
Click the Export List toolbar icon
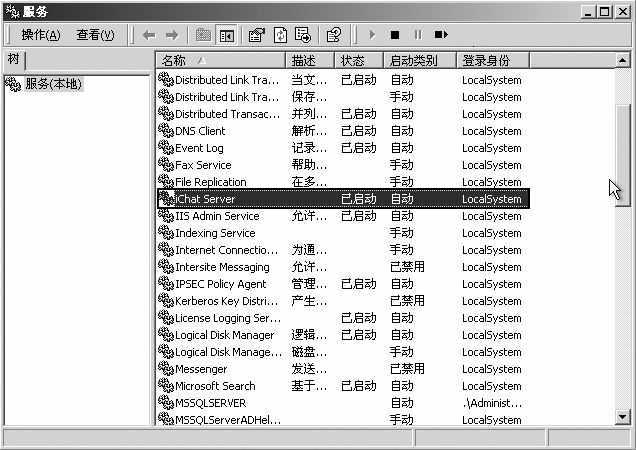coord(302,35)
